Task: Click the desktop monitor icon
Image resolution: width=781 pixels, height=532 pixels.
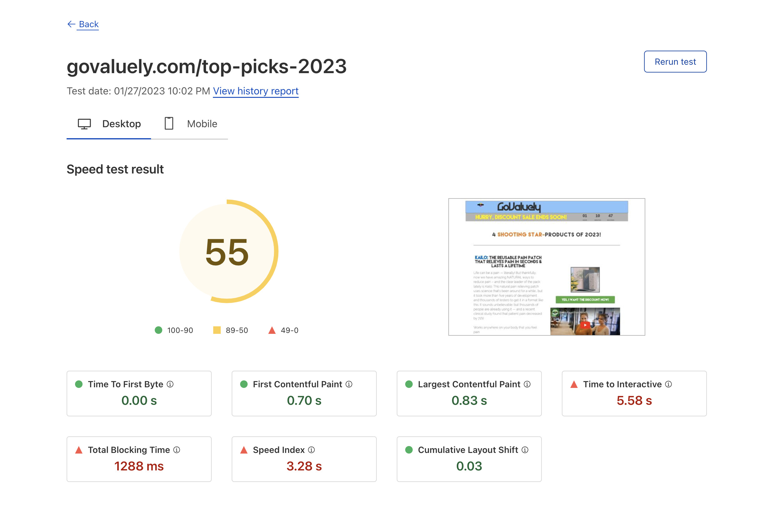Action: tap(84, 124)
